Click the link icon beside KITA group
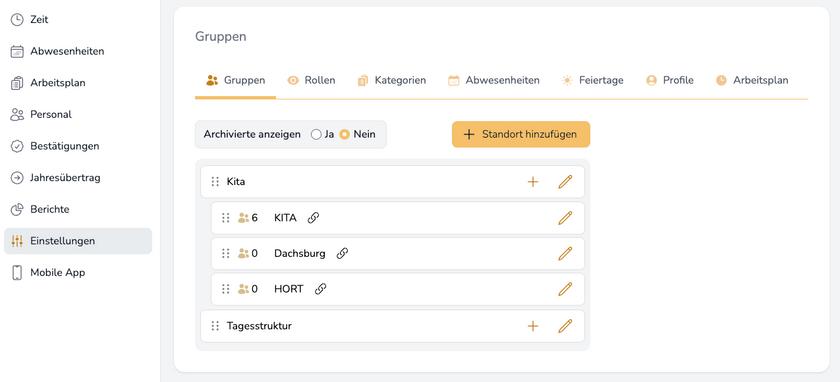Viewport: 840px width, 382px height. pyautogui.click(x=313, y=218)
